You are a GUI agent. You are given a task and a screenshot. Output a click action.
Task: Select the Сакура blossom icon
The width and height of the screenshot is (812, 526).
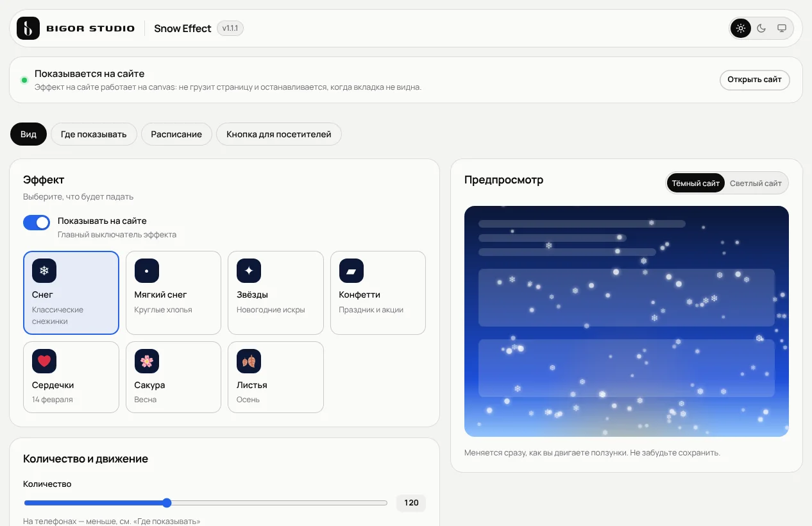[x=147, y=361]
